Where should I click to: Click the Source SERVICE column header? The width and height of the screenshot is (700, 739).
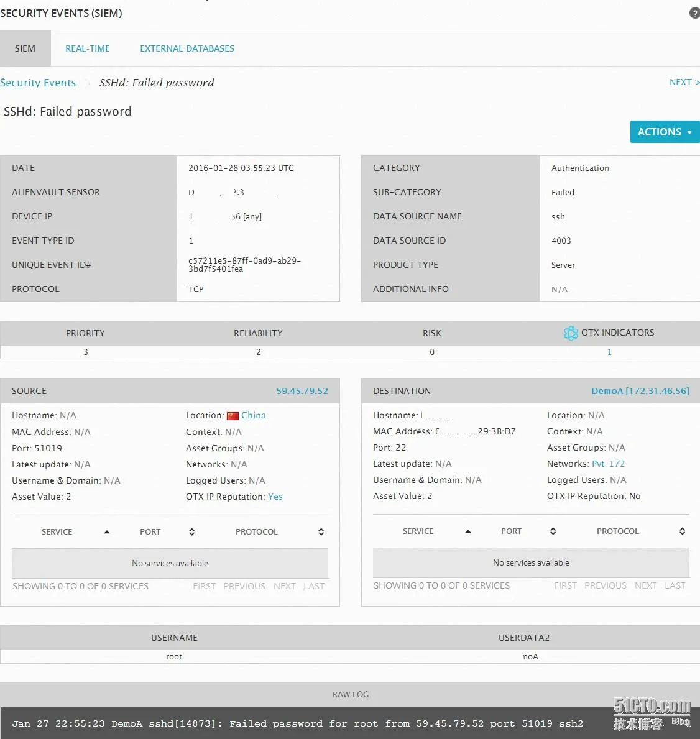[x=57, y=531]
